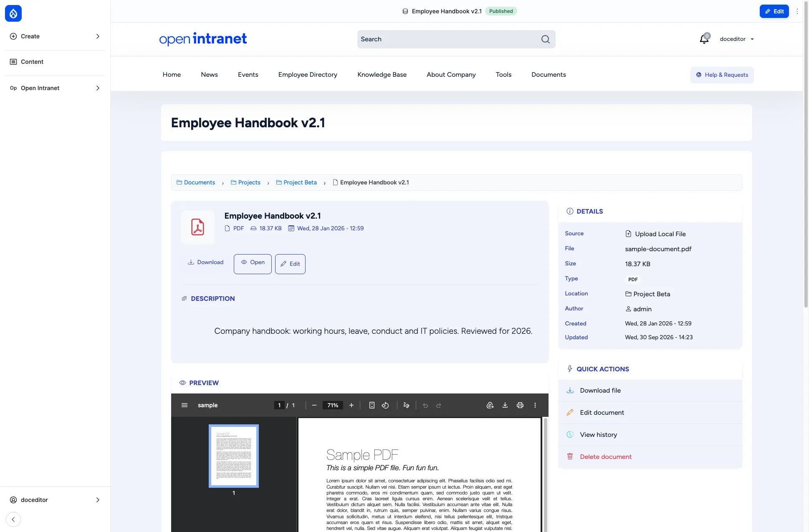
Task: Zoom out in the PDF preview
Action: click(x=314, y=405)
